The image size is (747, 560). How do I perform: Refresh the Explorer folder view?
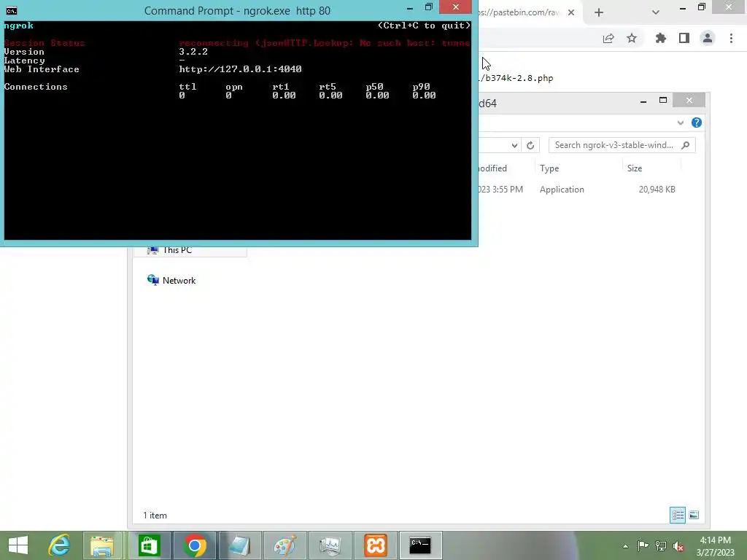point(530,145)
